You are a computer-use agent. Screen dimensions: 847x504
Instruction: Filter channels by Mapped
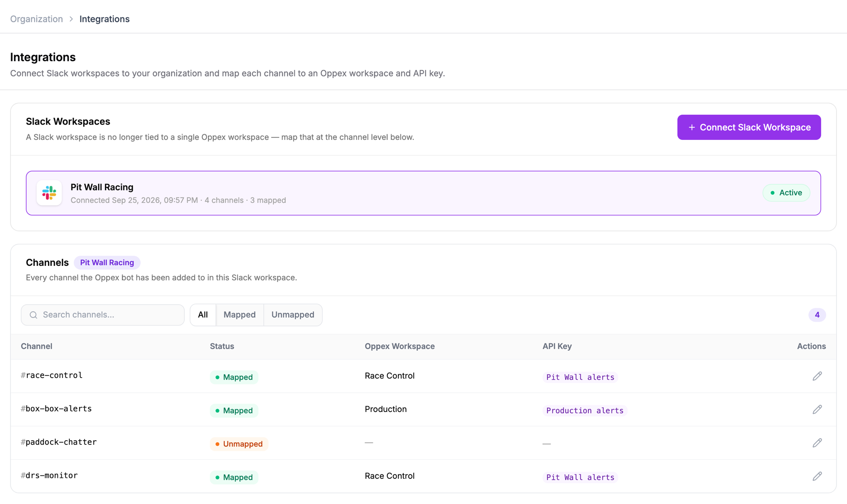[239, 315]
